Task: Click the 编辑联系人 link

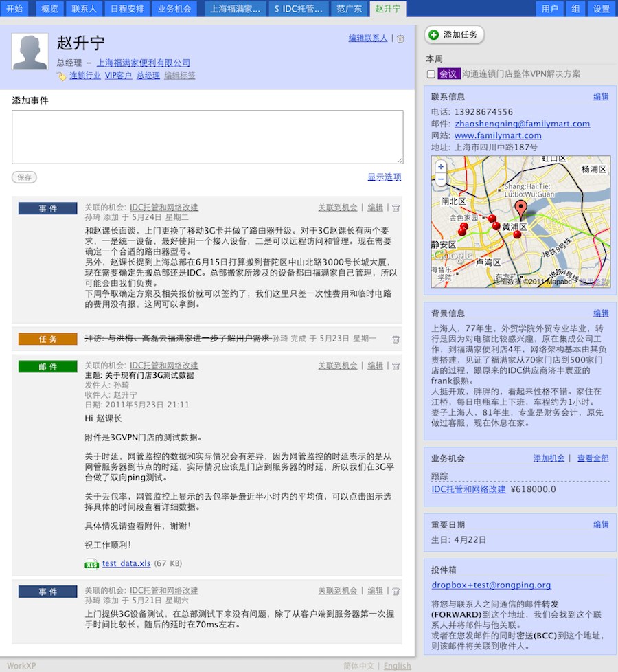Action: coord(368,38)
